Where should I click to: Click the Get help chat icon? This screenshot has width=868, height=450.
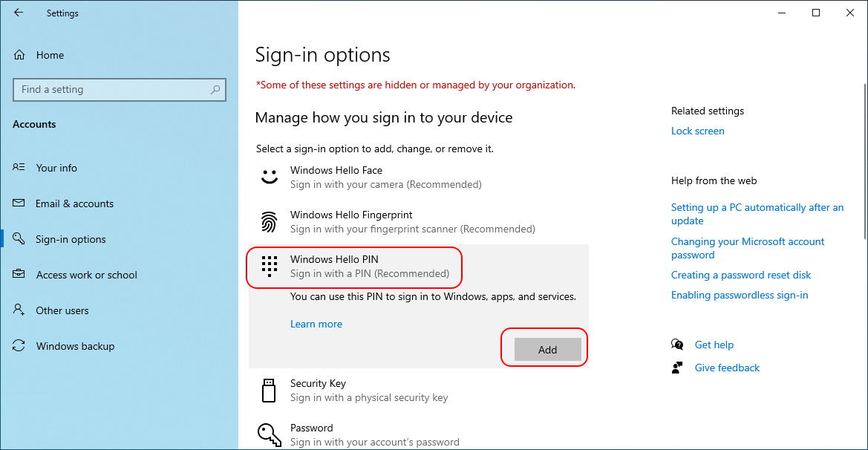[677, 345]
